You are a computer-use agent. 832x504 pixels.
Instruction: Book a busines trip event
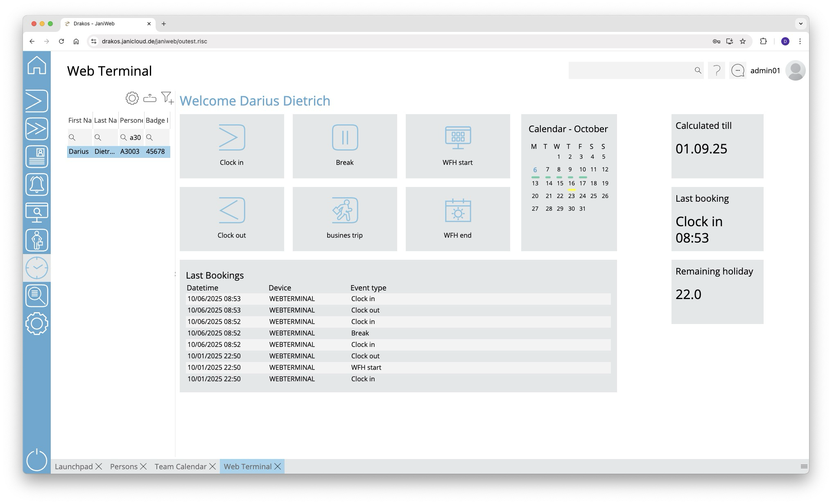pyautogui.click(x=344, y=219)
